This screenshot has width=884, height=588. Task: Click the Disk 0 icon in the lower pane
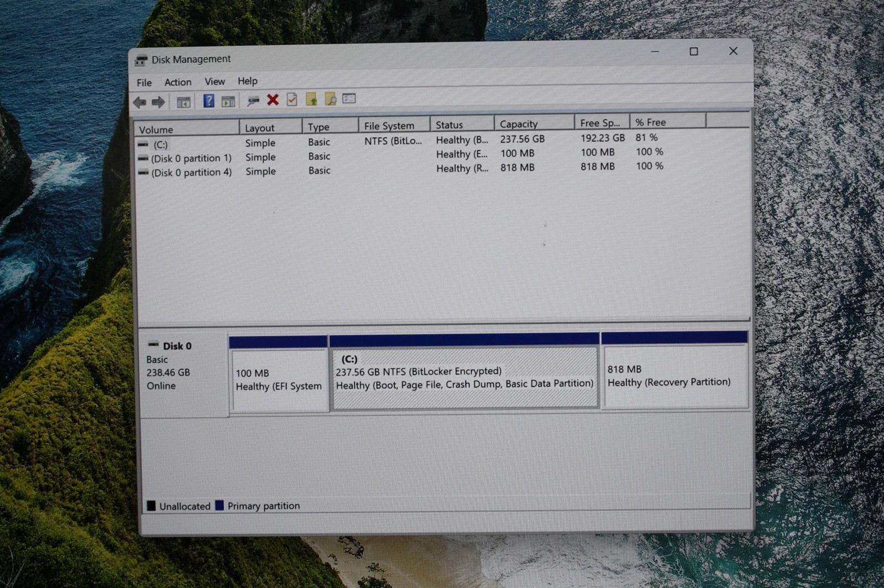153,344
